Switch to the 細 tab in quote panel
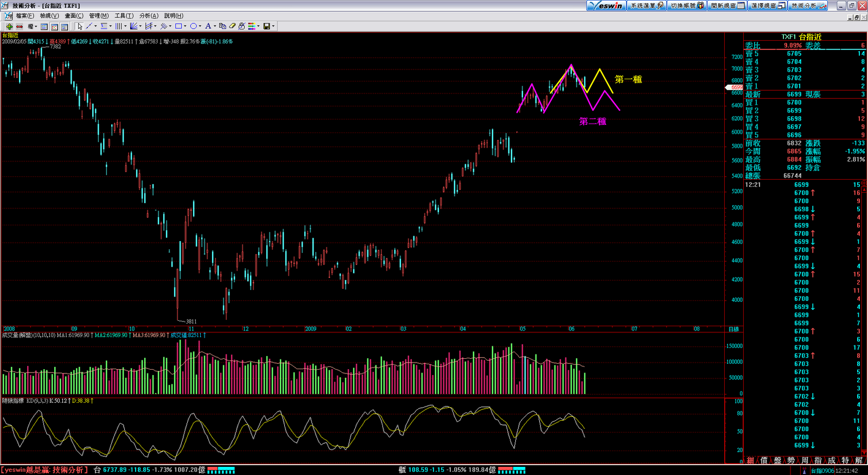 (750, 460)
